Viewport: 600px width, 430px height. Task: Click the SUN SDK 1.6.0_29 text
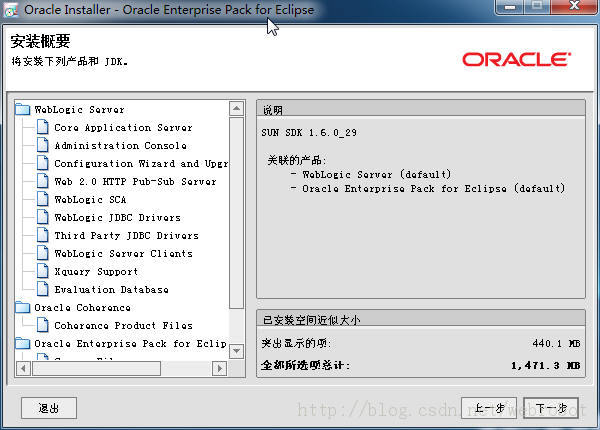pos(309,133)
